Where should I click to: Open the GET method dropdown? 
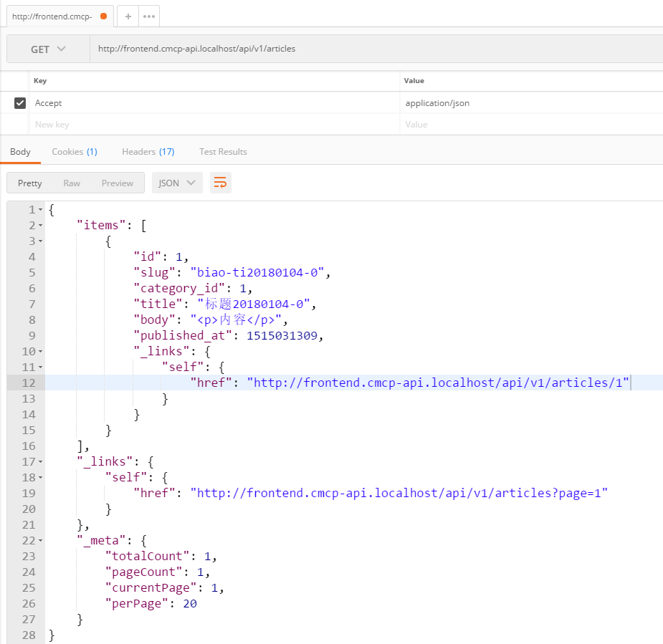pos(48,49)
